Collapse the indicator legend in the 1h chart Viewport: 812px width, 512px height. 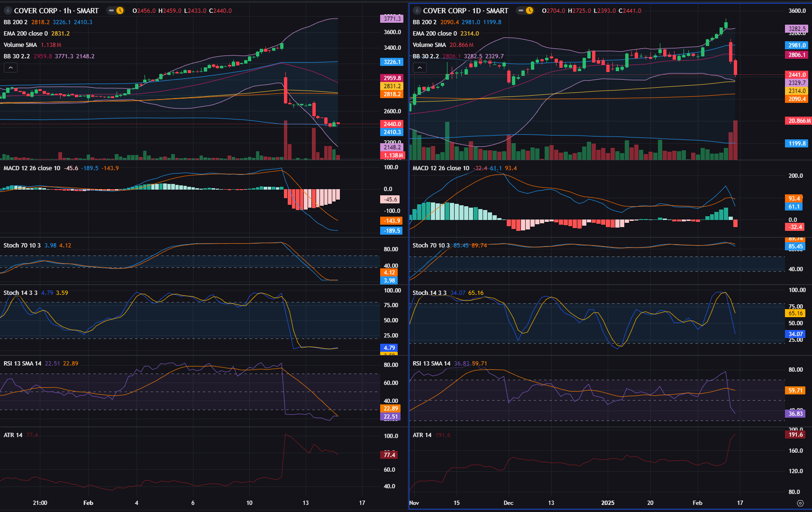tap(10, 68)
